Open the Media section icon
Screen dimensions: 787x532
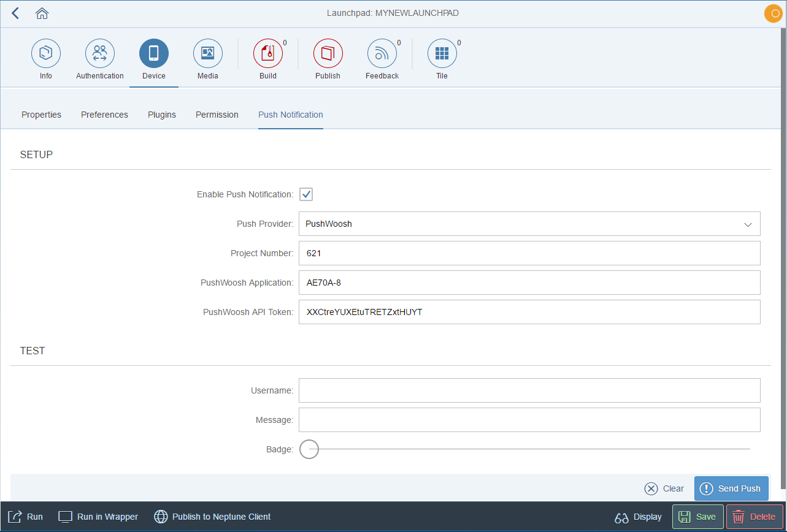click(x=208, y=53)
